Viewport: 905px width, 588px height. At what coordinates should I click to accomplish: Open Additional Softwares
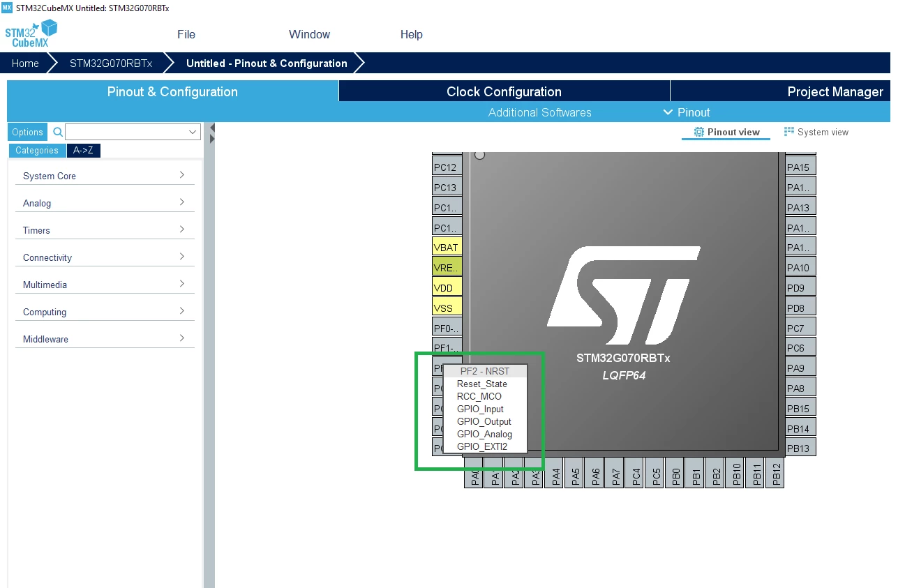point(539,112)
